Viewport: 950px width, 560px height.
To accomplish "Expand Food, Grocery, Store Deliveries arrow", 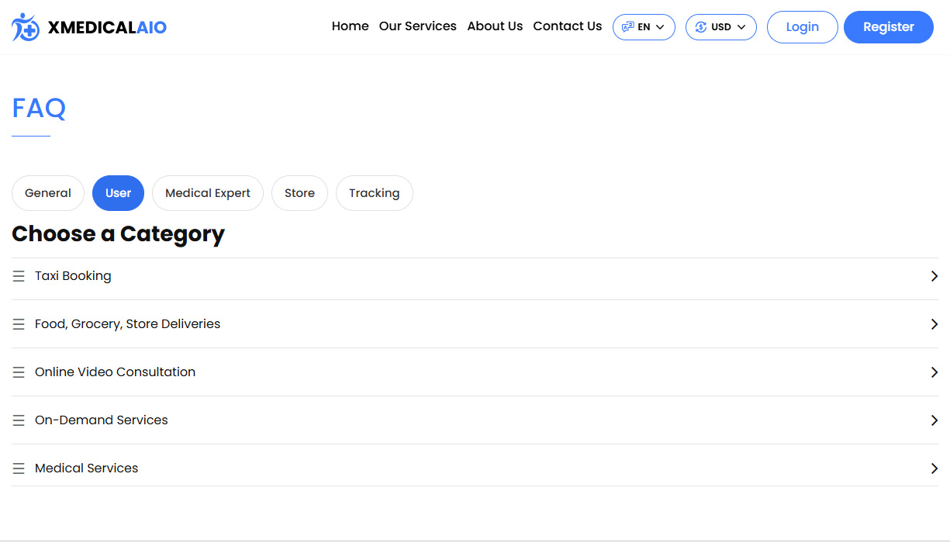I will tap(934, 324).
